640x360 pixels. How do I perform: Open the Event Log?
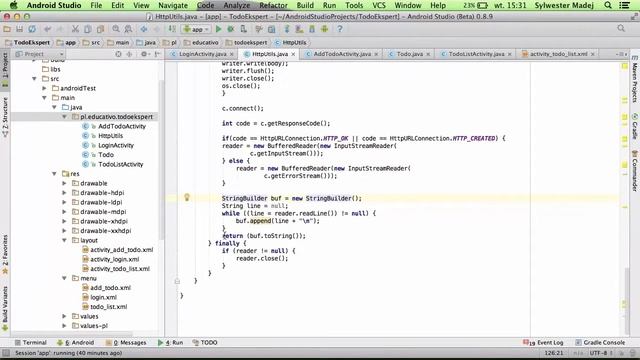tap(543, 342)
